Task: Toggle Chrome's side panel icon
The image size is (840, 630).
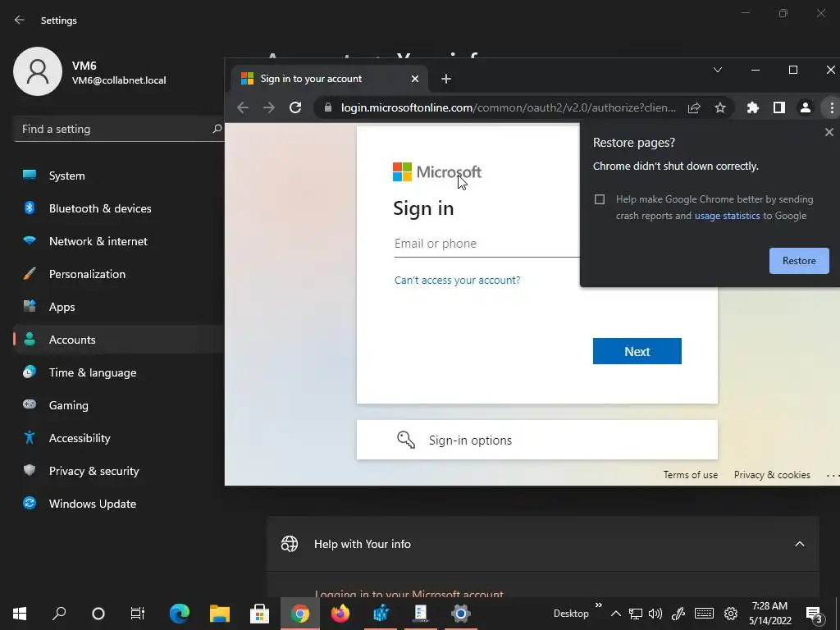Action: [x=779, y=107]
